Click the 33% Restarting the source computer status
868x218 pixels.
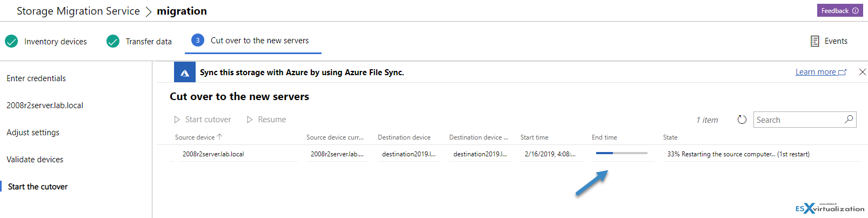tap(738, 154)
